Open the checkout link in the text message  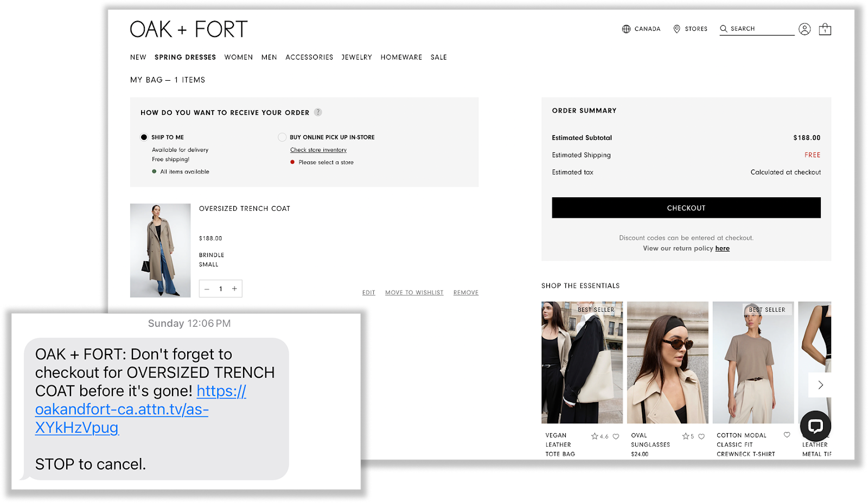click(x=141, y=409)
